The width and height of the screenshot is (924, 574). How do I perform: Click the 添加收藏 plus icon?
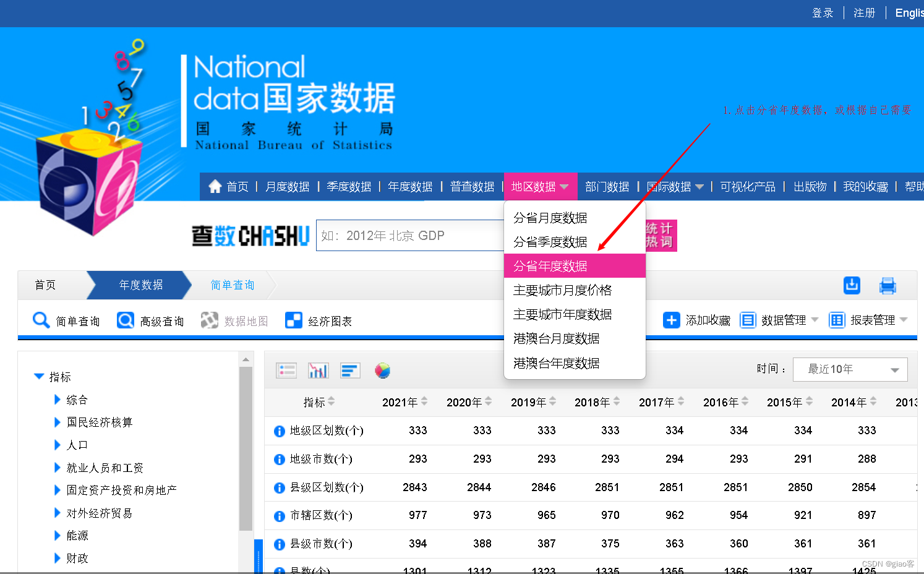point(671,320)
